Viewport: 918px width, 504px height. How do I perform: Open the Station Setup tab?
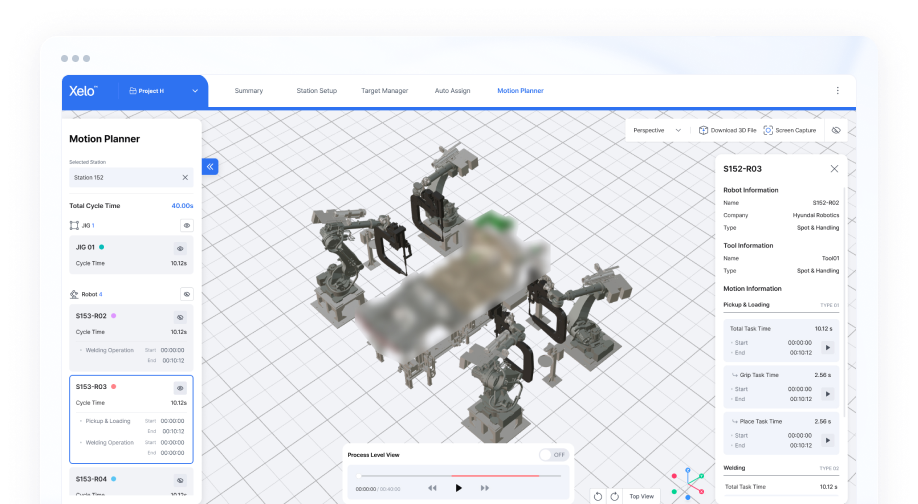316,91
